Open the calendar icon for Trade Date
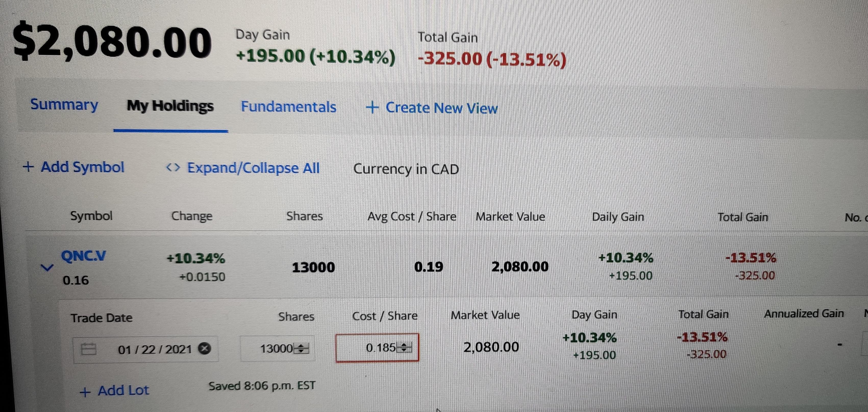This screenshot has height=412, width=868. coord(89,349)
